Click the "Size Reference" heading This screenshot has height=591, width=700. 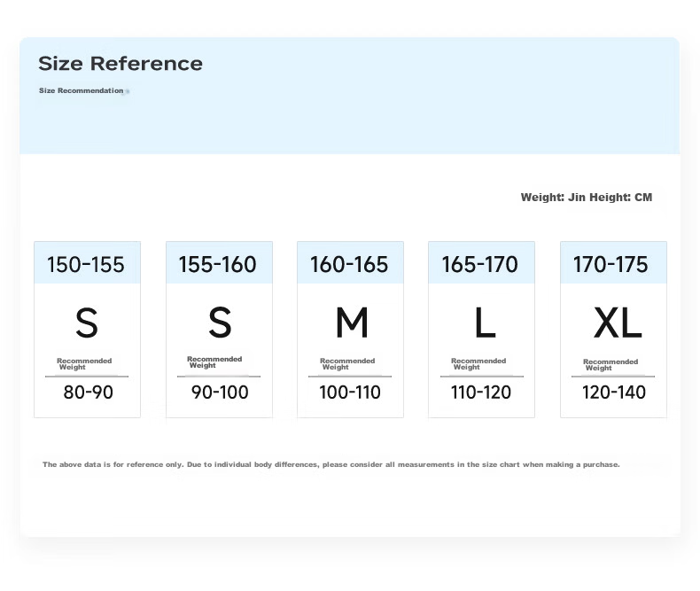click(121, 64)
